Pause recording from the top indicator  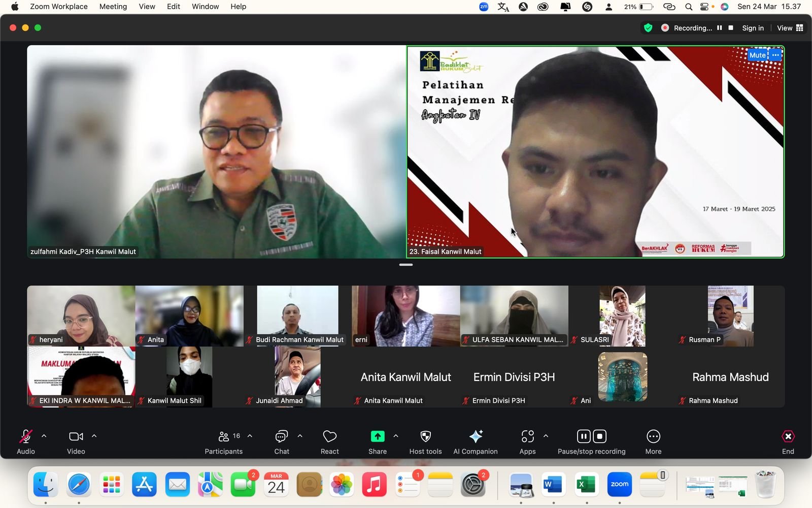coord(719,28)
